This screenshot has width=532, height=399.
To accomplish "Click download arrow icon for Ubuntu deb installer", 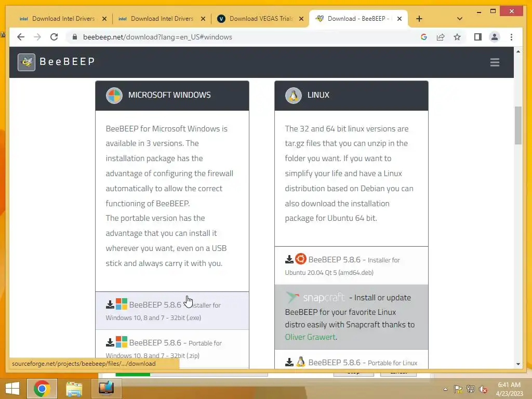I will 289,259.
